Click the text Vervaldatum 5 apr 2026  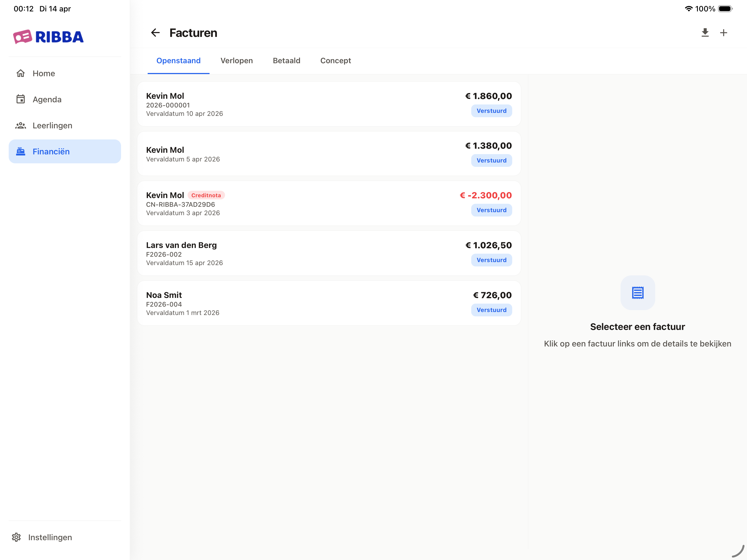click(x=183, y=159)
